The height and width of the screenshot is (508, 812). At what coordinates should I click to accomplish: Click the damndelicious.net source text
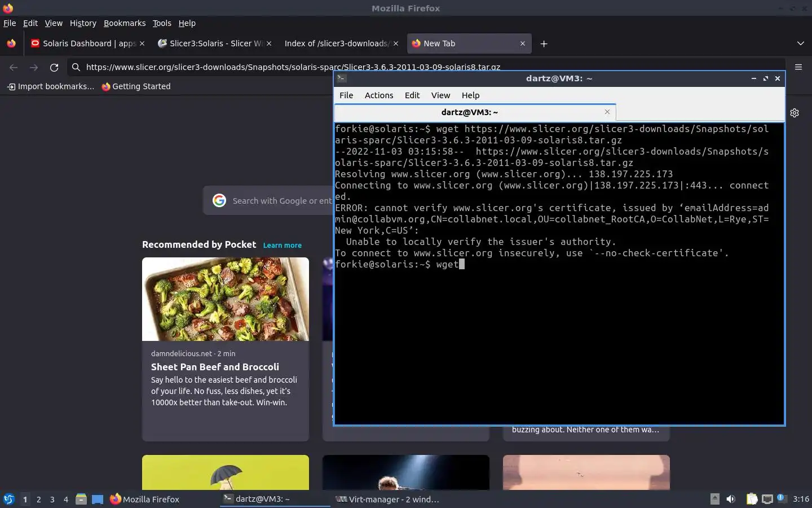[182, 353]
